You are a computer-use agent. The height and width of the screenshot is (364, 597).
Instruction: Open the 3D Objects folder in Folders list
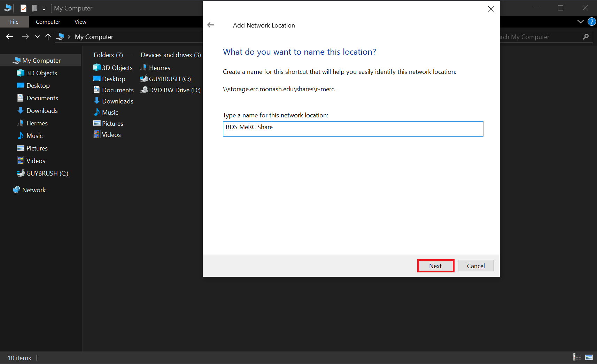(113, 68)
